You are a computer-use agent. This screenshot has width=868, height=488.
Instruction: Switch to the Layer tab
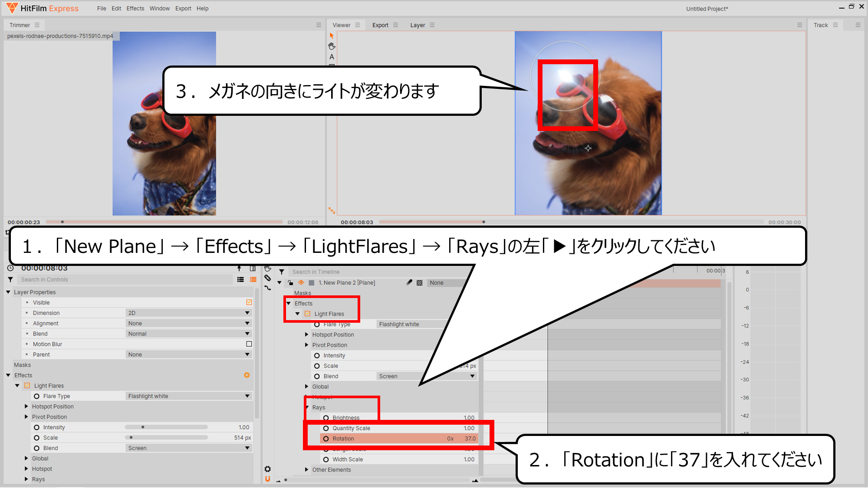coord(418,25)
